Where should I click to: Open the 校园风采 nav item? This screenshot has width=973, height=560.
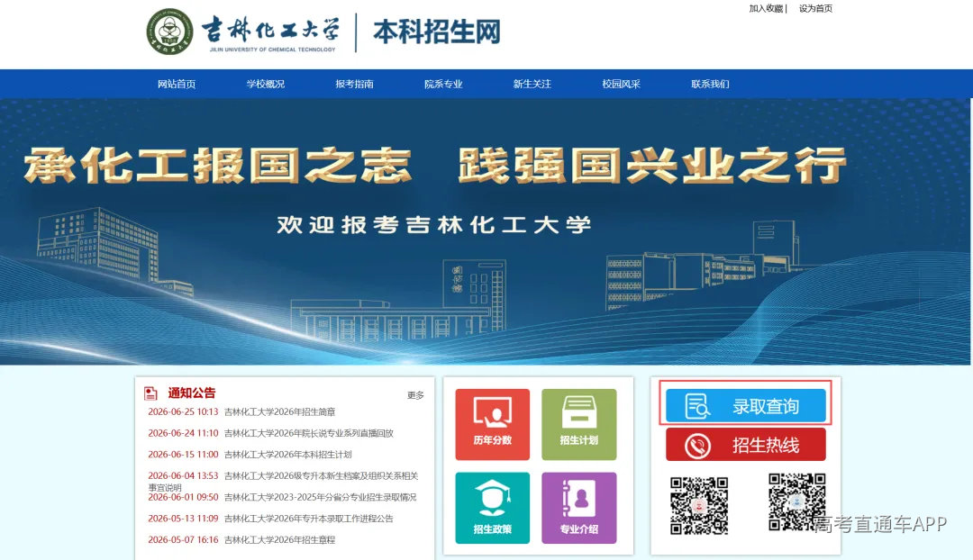point(621,85)
